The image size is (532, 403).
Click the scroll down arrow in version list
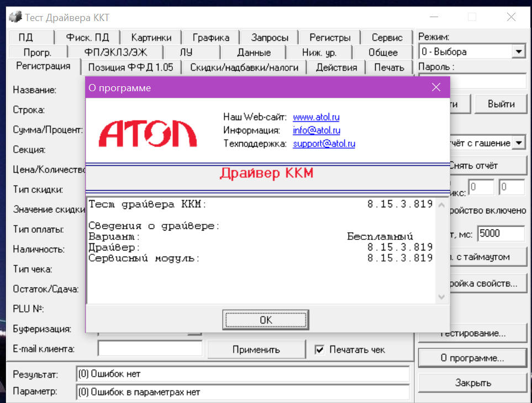click(x=441, y=297)
